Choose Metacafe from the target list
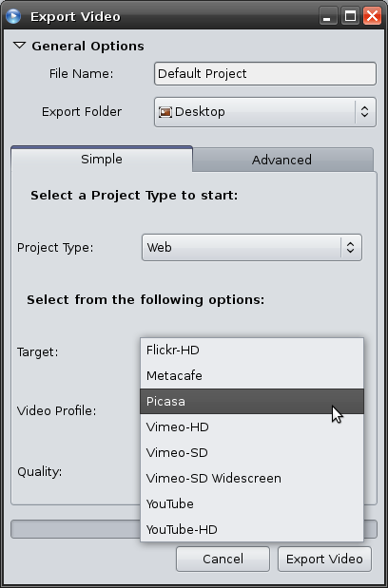 click(x=252, y=375)
